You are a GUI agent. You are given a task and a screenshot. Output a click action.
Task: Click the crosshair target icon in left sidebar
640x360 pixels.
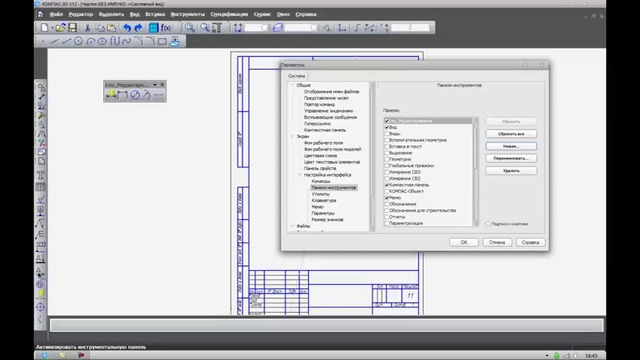(x=40, y=307)
